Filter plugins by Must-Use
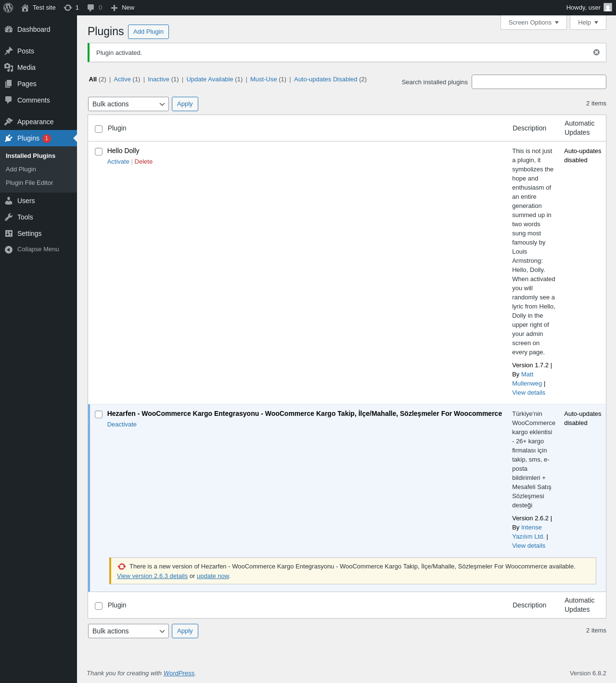Image resolution: width=616 pixels, height=683 pixels. (x=264, y=79)
